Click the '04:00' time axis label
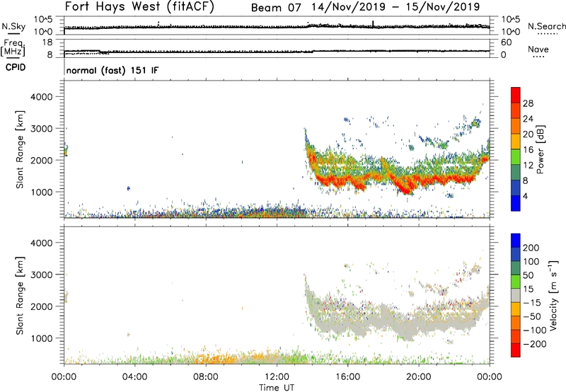This screenshot has height=392, width=566. 134,377
